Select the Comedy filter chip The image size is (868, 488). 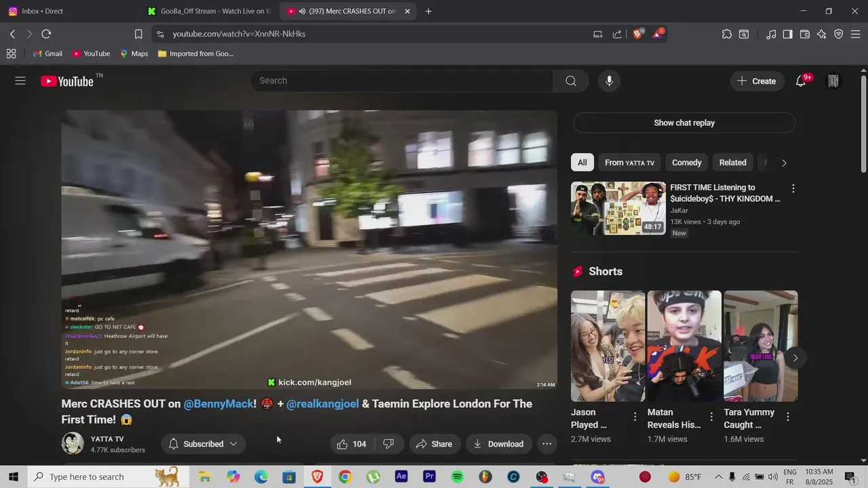pos(686,163)
